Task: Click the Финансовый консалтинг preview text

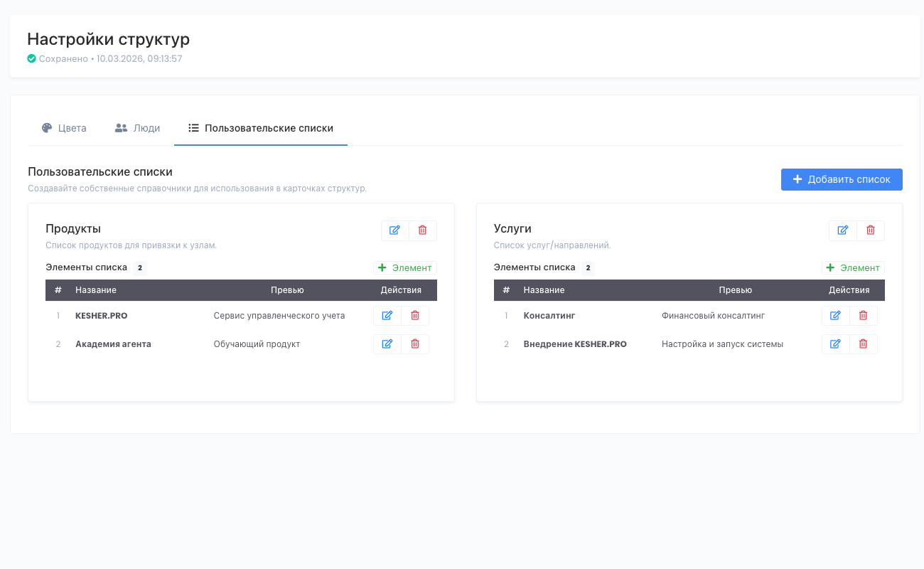Action: point(713,315)
